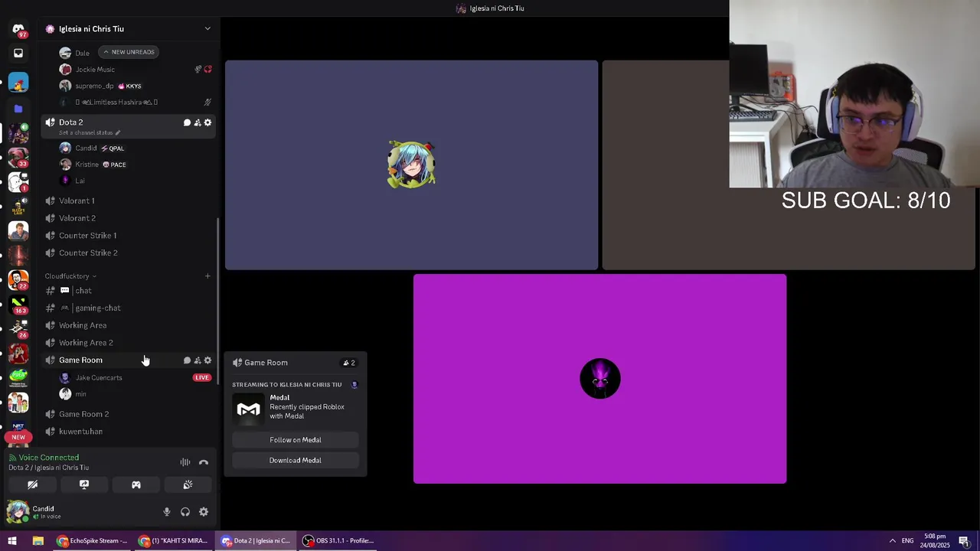Click ENG language indicator in tray
The image size is (980, 551).
click(908, 541)
